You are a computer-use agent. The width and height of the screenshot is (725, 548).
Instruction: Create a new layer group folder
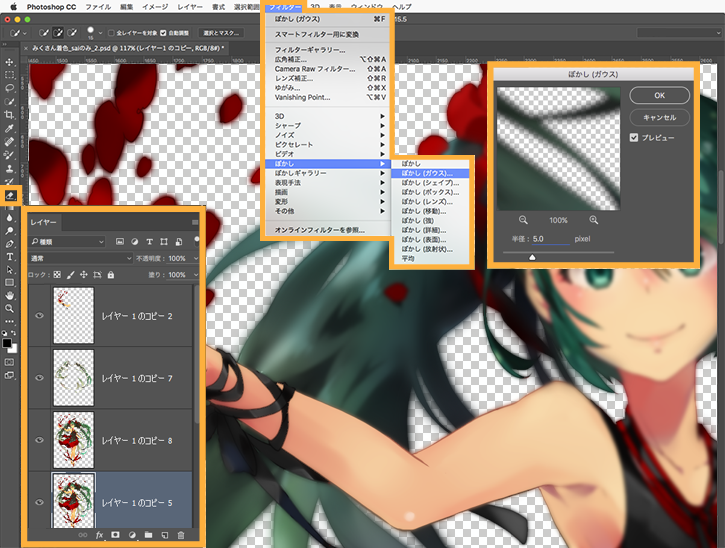point(148,535)
